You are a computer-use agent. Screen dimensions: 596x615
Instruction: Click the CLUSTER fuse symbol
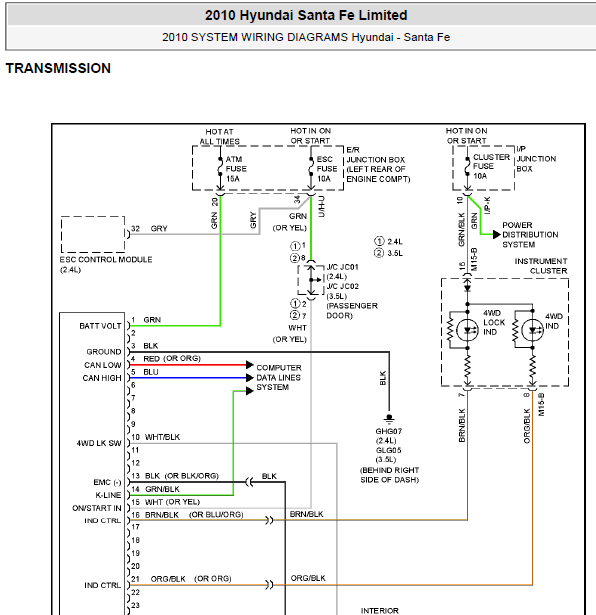(x=467, y=167)
